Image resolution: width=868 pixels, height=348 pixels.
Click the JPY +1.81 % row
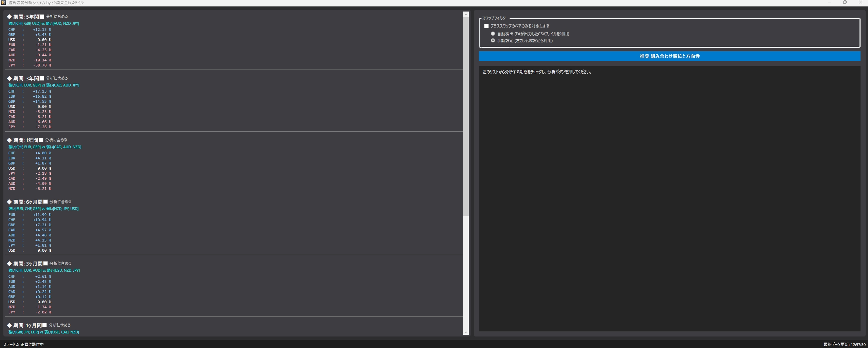pyautogui.click(x=30, y=245)
